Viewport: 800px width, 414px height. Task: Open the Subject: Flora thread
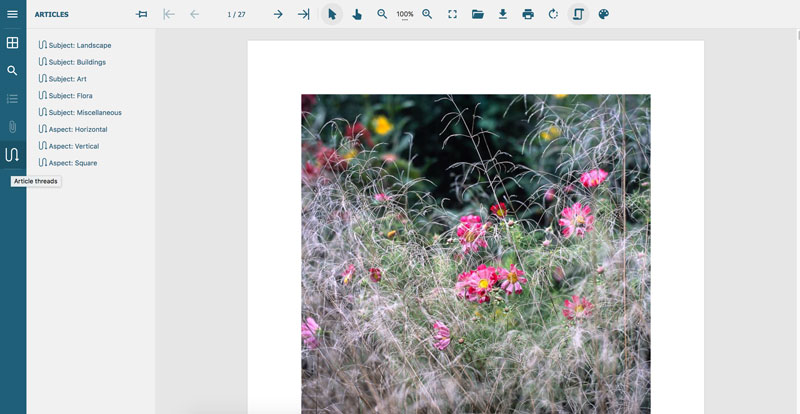tap(66, 95)
